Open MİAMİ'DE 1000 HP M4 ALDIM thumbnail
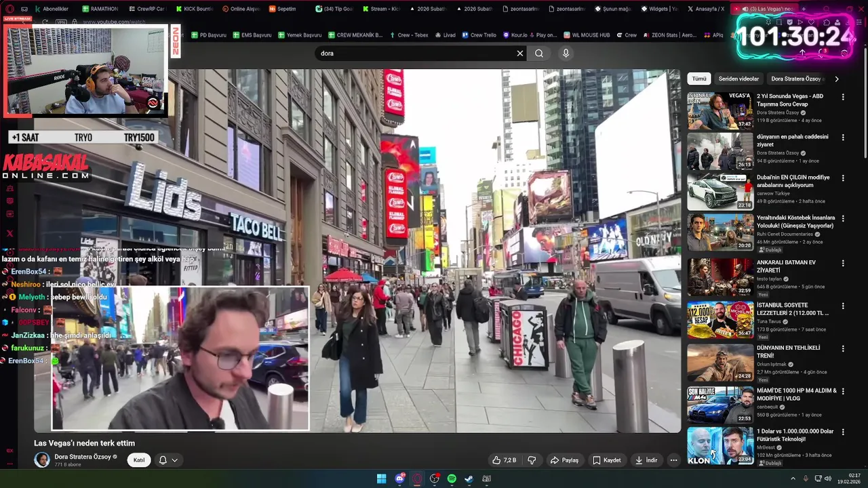Screen dimensions: 868x488 tap(720, 405)
